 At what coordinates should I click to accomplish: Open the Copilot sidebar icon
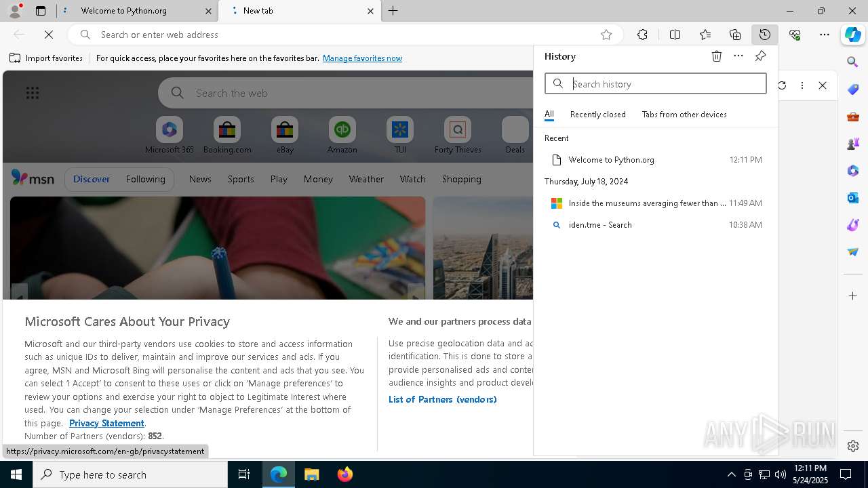click(853, 35)
